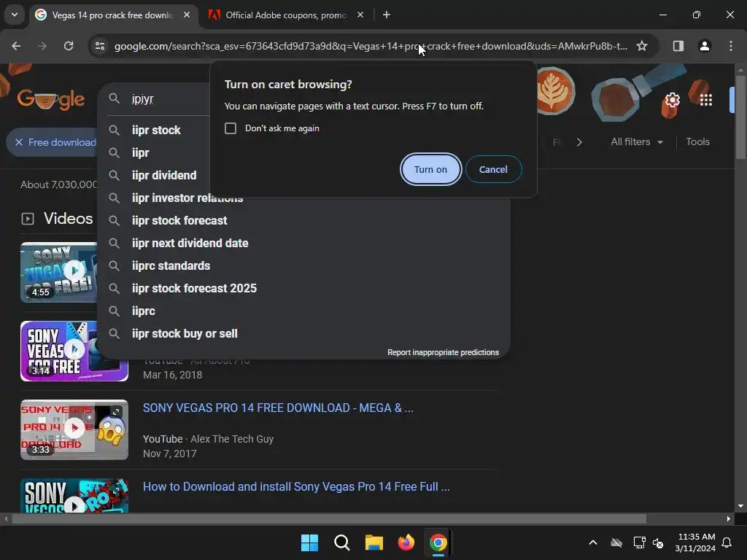Click the vertical scrollbar thumb

coord(740,117)
